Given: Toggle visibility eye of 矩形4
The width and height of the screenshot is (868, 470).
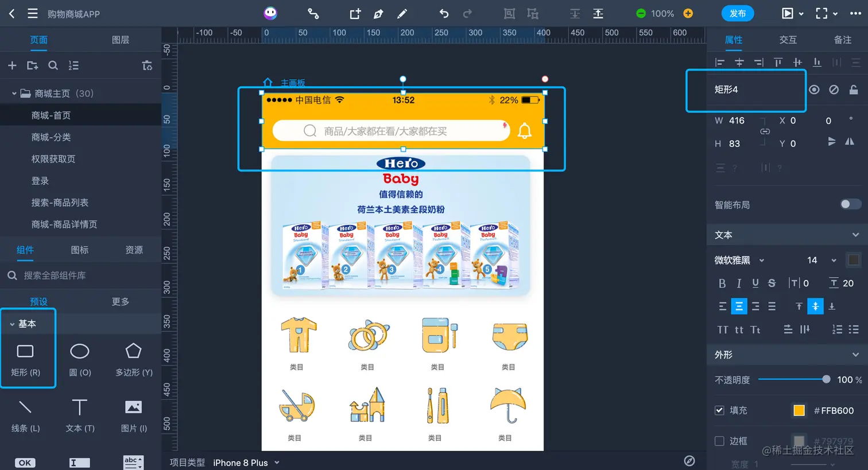Looking at the screenshot, I should (x=814, y=90).
